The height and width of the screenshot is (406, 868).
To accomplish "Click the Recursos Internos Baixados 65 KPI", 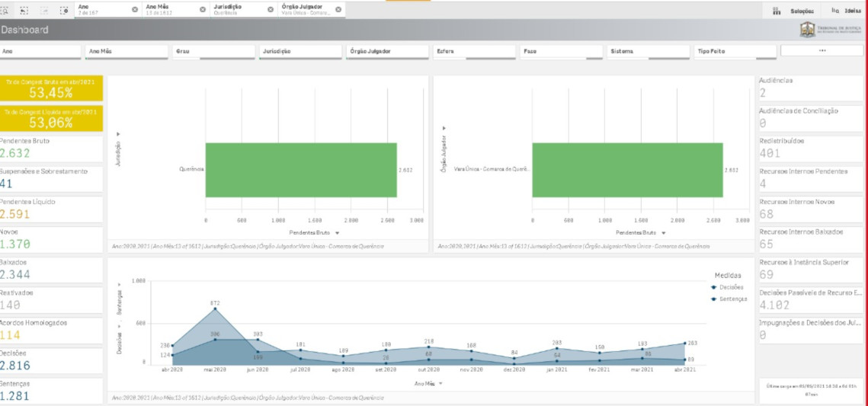I will point(810,239).
